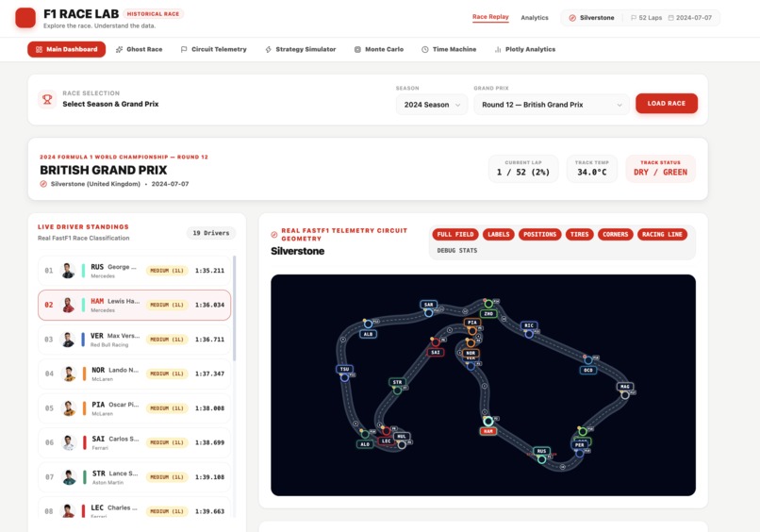Click the flag icon beside 52 Laps

(x=634, y=18)
